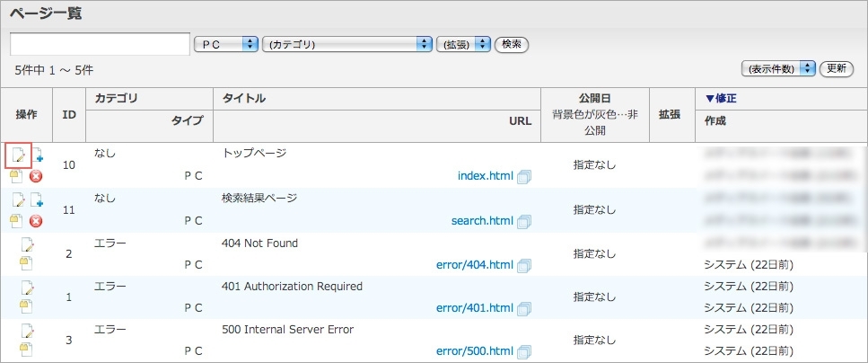868x363 pixels.
Task: Select the 404 Not Found title text
Action: [259, 243]
